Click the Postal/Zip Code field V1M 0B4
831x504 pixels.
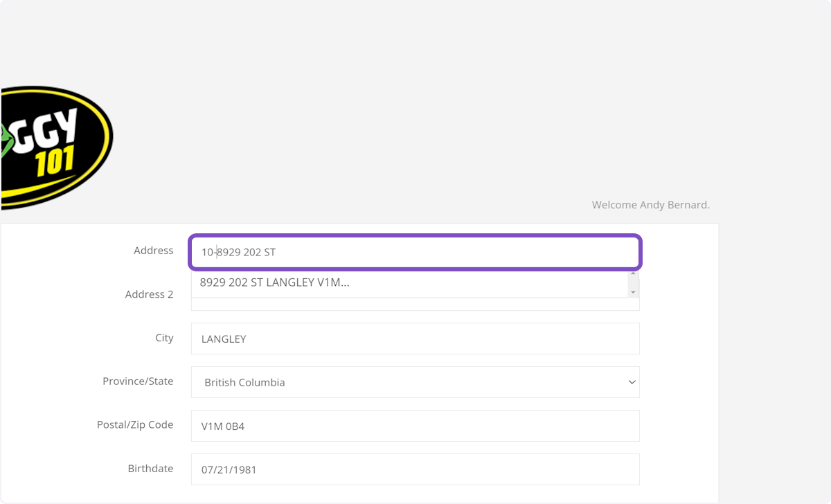coord(414,426)
